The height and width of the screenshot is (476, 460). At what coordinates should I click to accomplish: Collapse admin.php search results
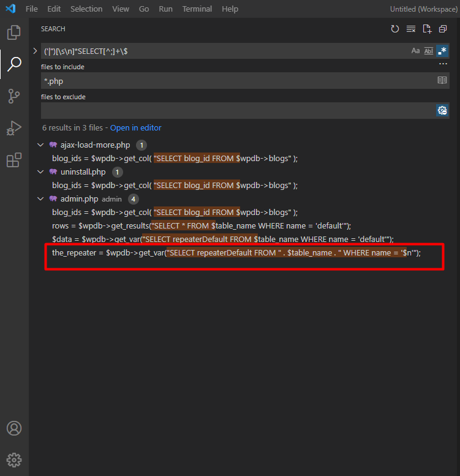(x=40, y=199)
